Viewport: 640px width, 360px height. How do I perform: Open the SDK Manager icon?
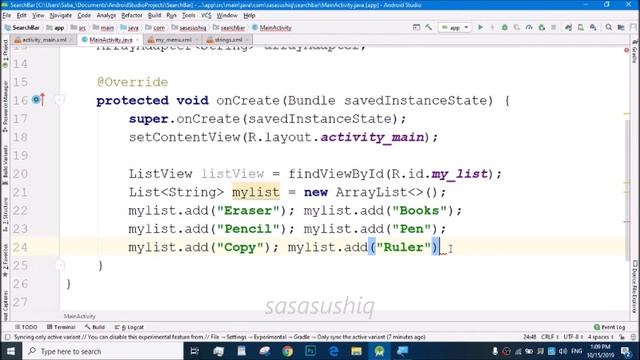click(593, 27)
